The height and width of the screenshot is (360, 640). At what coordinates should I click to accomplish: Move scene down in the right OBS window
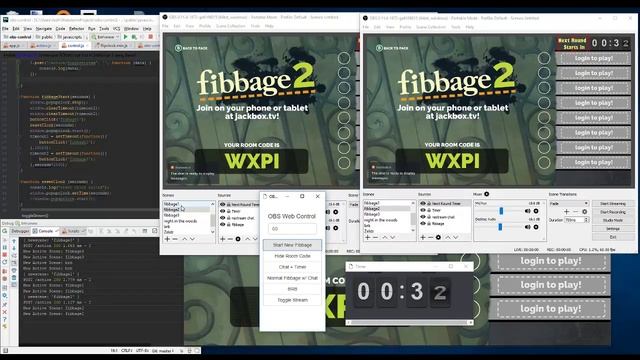point(393,237)
